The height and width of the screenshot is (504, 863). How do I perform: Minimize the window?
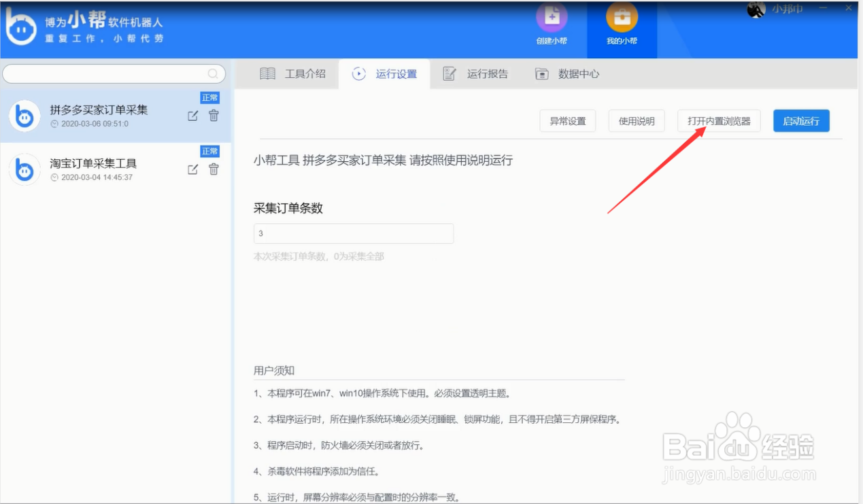[x=824, y=7]
